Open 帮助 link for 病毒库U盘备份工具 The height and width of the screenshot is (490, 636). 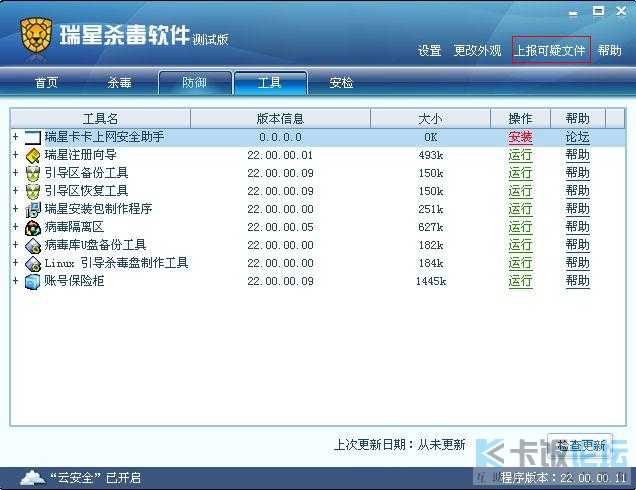(x=578, y=245)
